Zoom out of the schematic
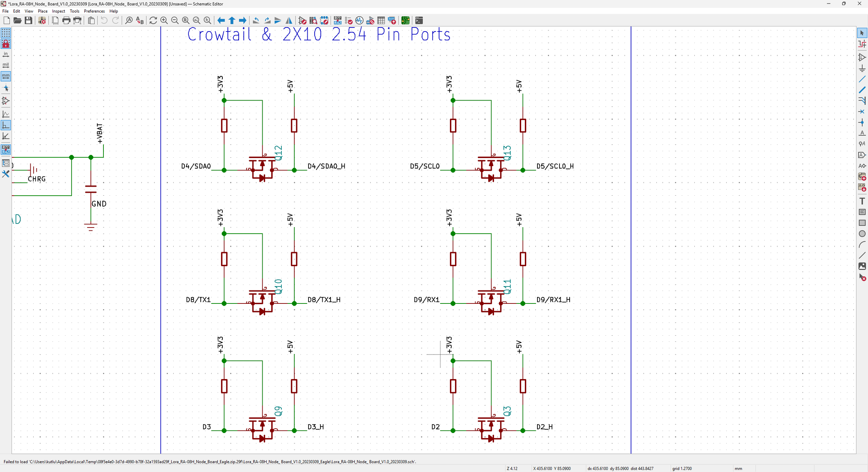868x472 pixels. [x=175, y=21]
